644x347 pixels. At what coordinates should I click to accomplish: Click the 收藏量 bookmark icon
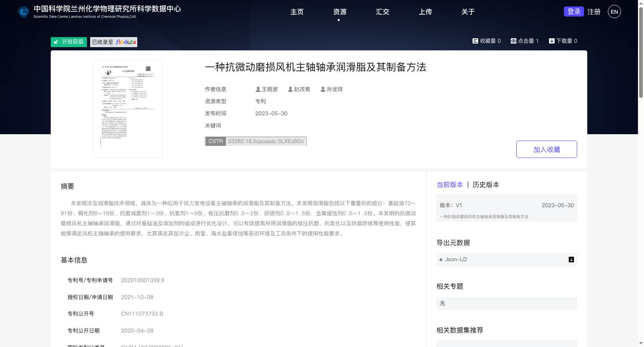click(475, 41)
